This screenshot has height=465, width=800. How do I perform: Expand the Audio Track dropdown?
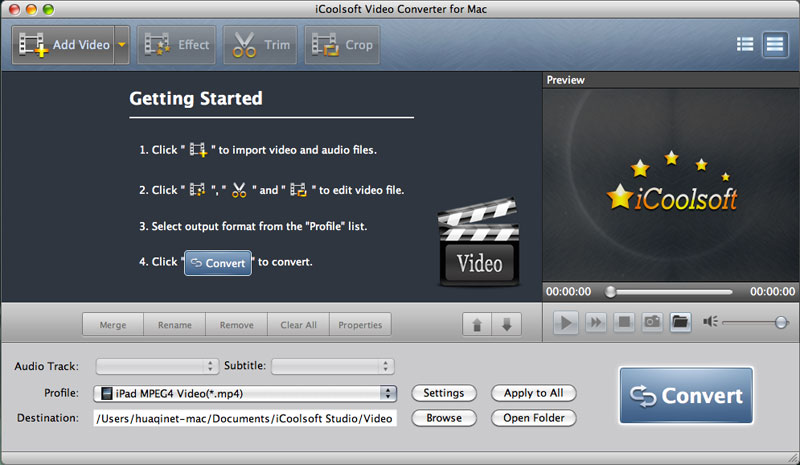coord(157,367)
